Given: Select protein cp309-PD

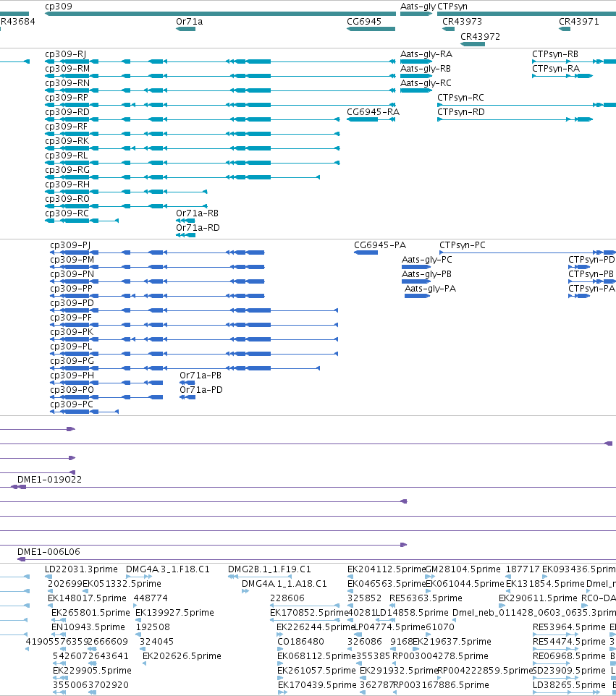Looking at the screenshot, I should (194, 310).
